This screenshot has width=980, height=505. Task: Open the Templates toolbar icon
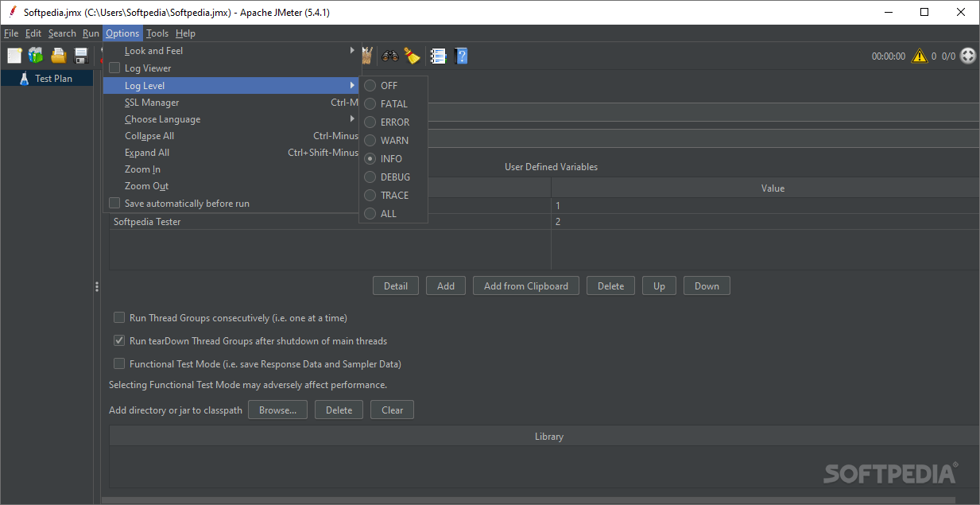point(37,56)
